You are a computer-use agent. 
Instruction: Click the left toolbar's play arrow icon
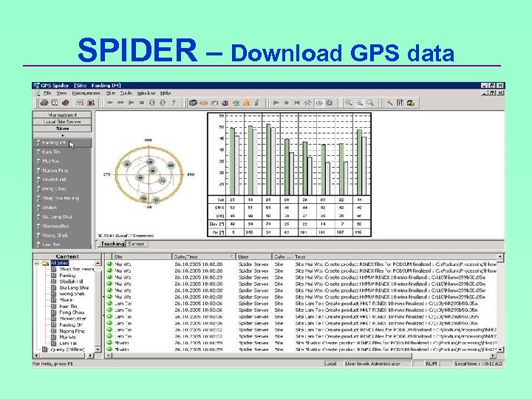click(131, 103)
